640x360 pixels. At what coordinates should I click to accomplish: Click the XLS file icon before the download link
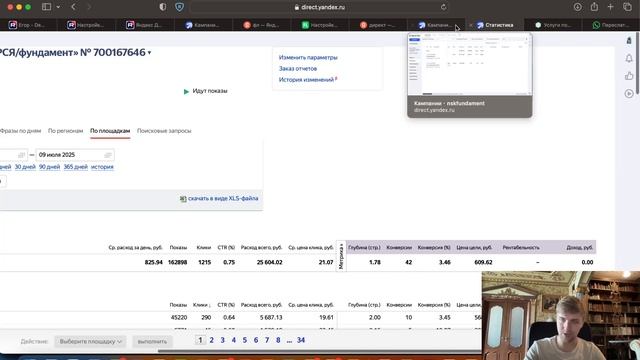point(183,199)
